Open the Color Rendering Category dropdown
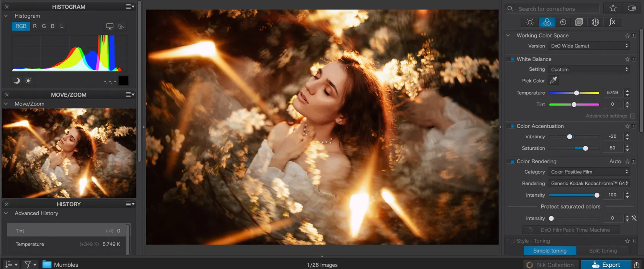This screenshot has height=269, width=644. click(589, 172)
